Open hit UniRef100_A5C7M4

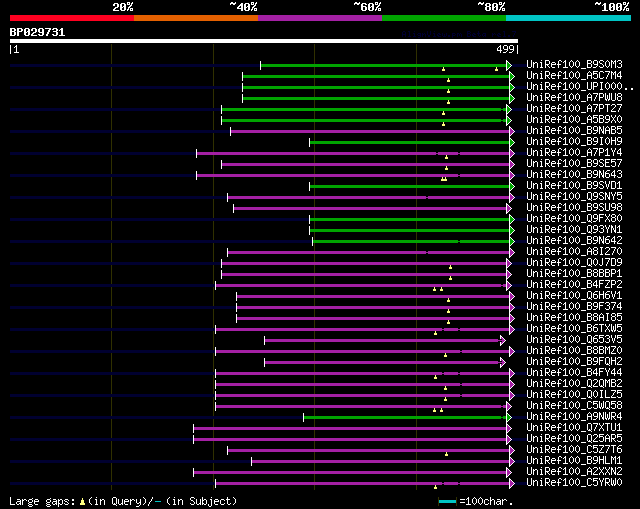(x=574, y=75)
